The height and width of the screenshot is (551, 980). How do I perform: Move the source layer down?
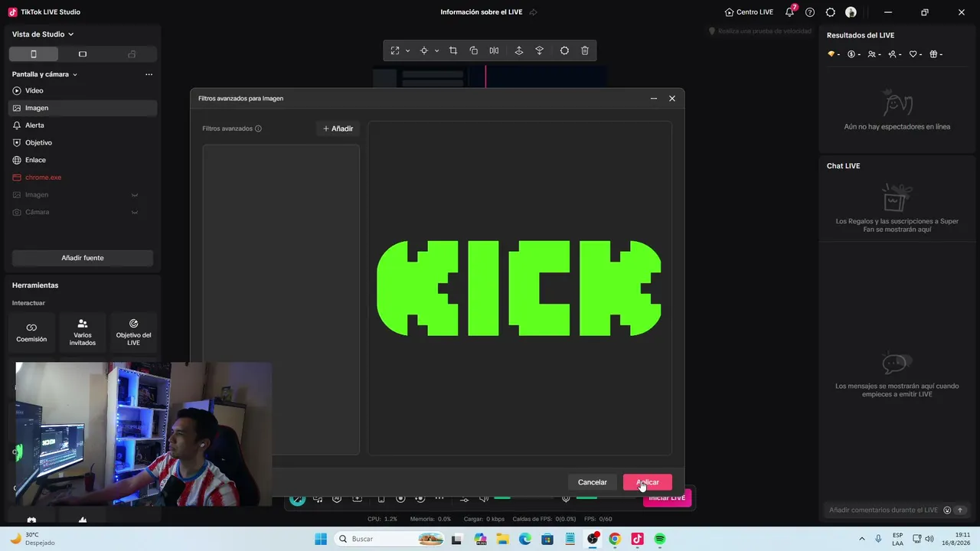pos(540,51)
